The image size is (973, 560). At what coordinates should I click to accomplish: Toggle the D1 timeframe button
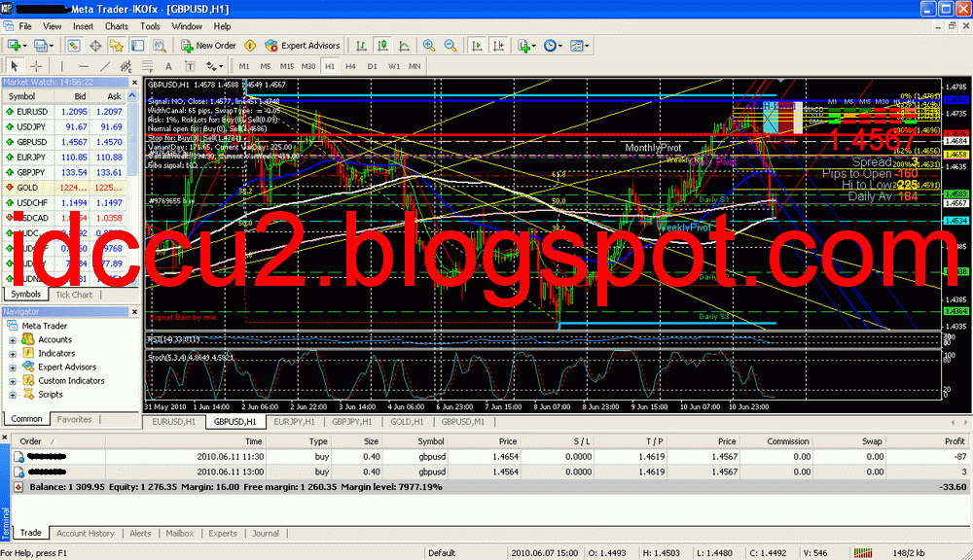click(x=373, y=66)
